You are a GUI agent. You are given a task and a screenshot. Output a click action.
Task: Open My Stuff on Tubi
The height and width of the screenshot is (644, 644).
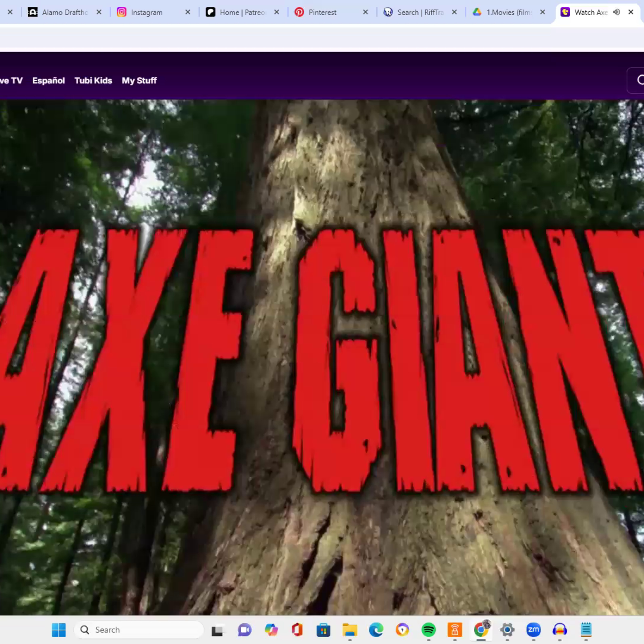pos(139,81)
